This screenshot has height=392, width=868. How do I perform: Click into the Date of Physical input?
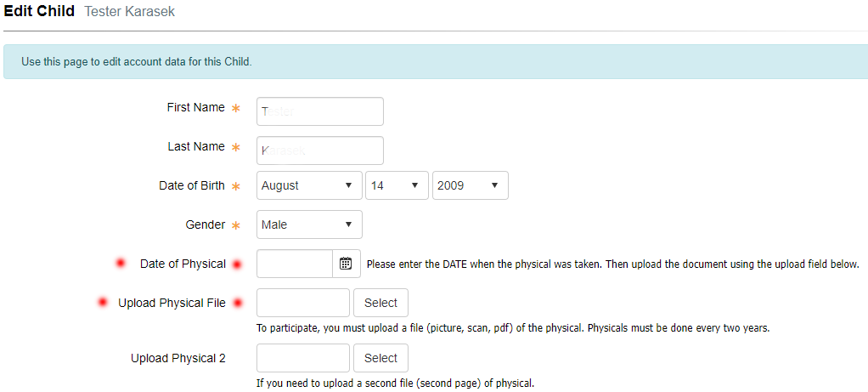pos(295,264)
